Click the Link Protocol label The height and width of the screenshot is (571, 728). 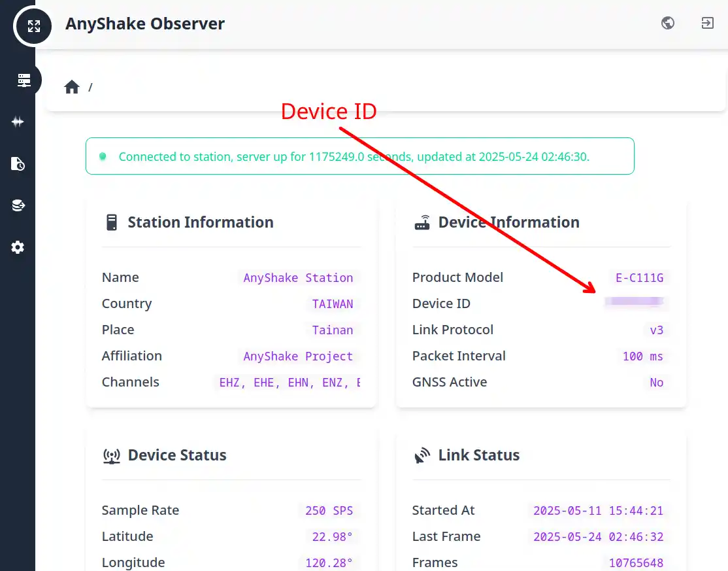[453, 330]
